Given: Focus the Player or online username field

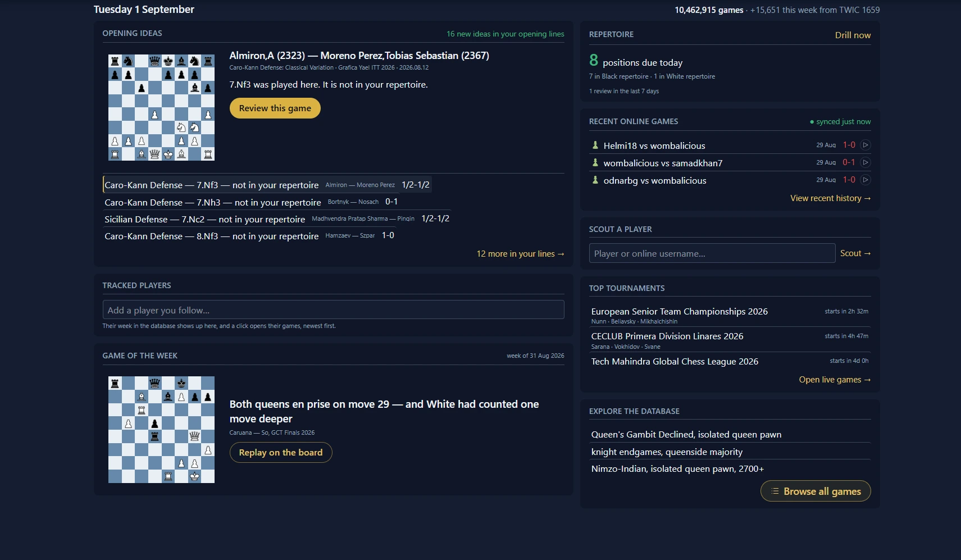Looking at the screenshot, I should click(x=712, y=253).
